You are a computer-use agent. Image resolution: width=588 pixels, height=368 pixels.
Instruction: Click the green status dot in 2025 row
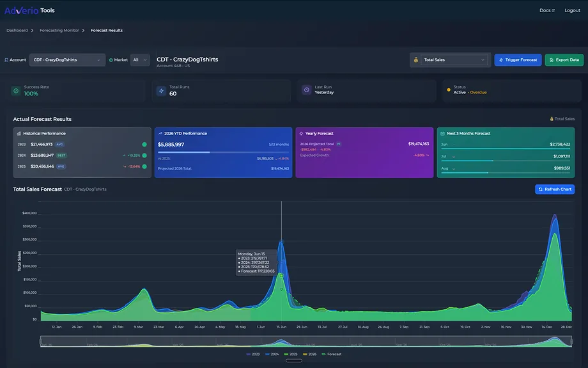point(144,166)
